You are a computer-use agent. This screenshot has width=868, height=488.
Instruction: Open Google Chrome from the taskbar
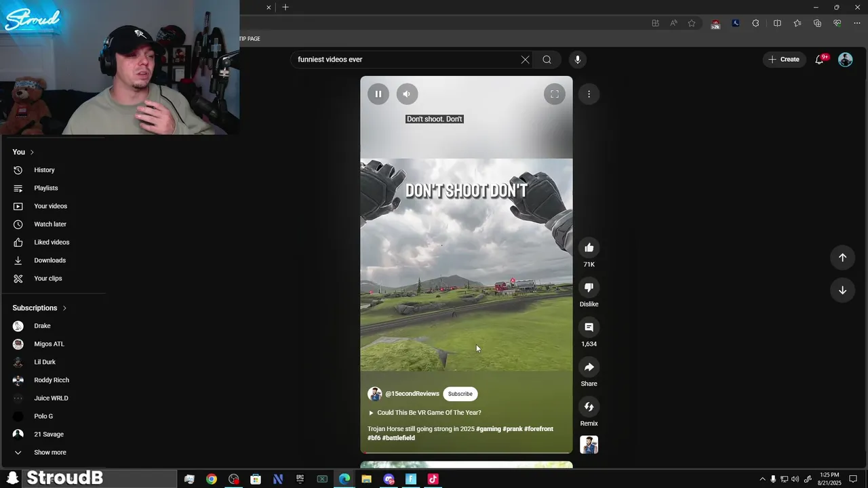tap(212, 479)
